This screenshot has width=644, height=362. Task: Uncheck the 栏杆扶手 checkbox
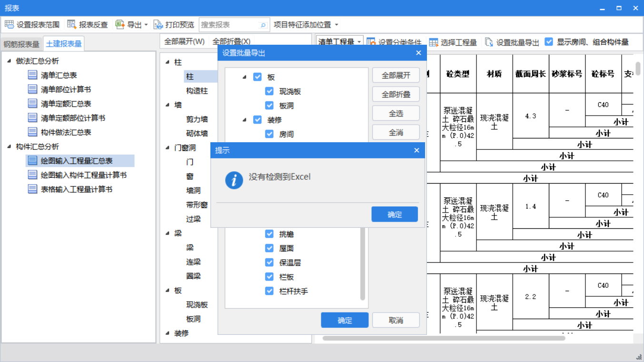pyautogui.click(x=269, y=291)
